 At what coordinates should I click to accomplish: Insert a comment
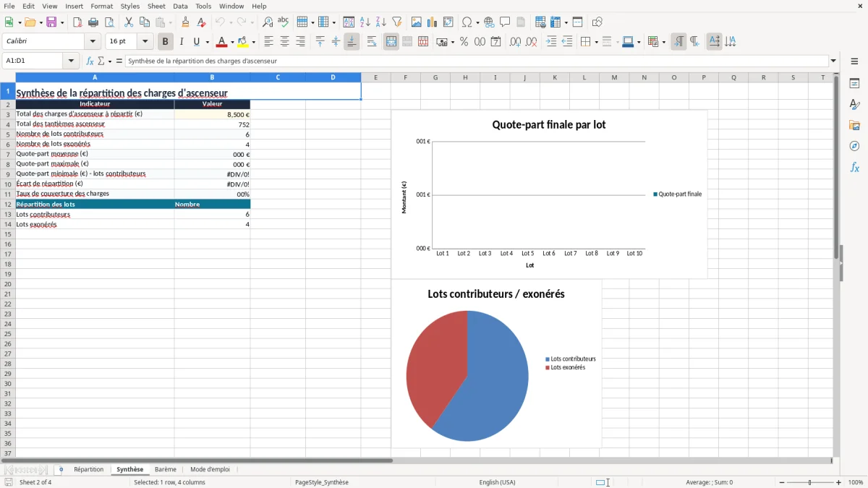click(x=505, y=22)
